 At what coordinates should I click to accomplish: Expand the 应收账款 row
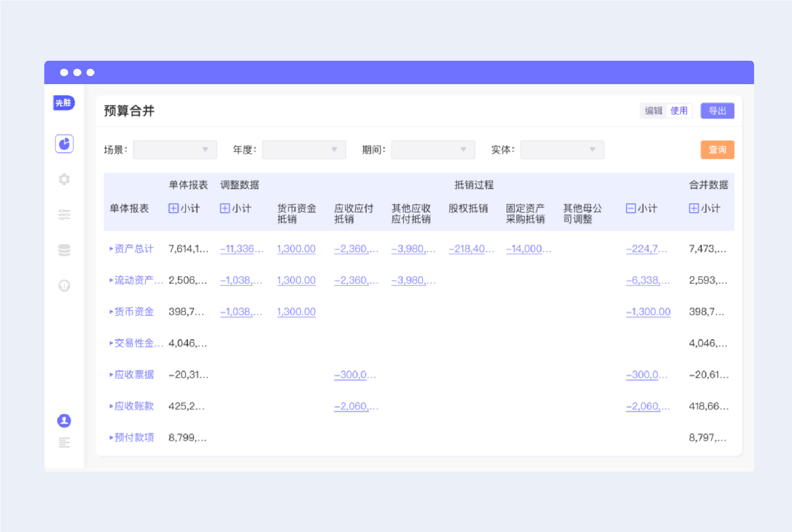point(111,406)
